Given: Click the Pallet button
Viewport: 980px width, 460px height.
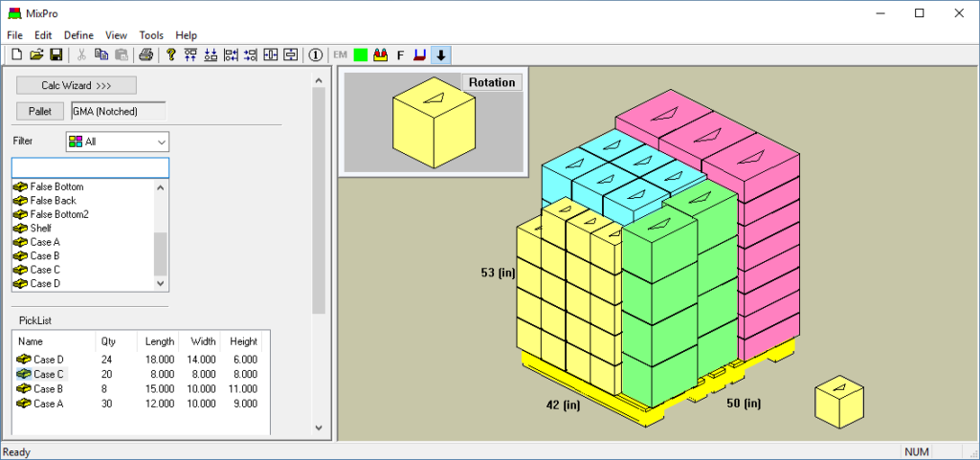Looking at the screenshot, I should pos(40,111).
